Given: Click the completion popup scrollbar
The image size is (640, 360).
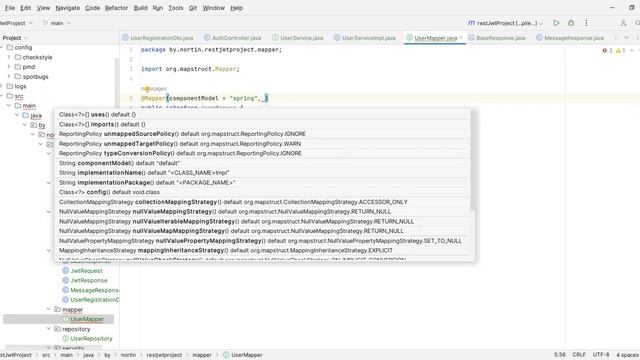Looking at the screenshot, I should pos(473,160).
